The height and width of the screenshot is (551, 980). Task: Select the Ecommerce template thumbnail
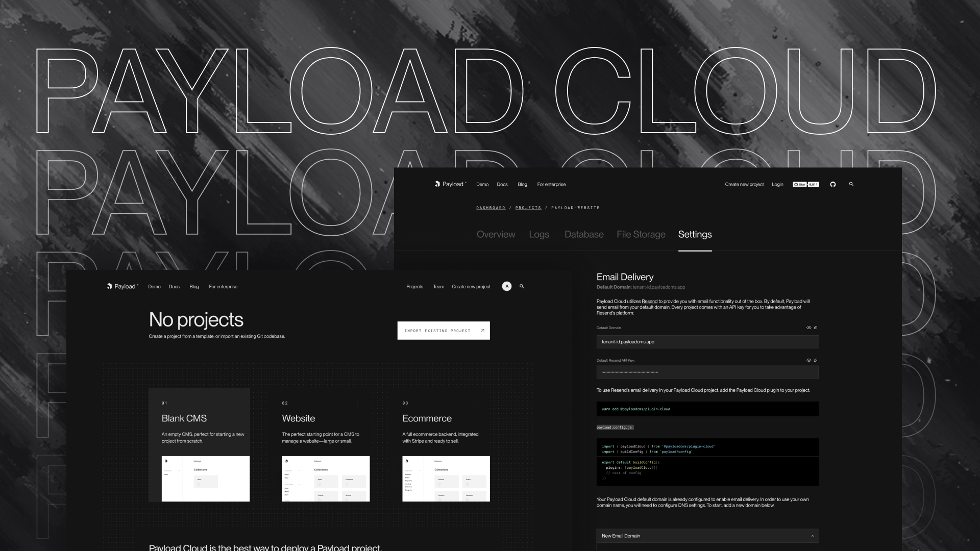point(446,478)
